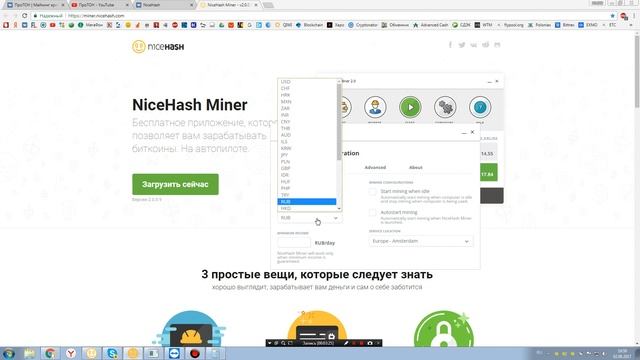Switch to the ПроТОН YouTube browser tab
This screenshot has width=640, height=360.
click(x=100, y=5)
